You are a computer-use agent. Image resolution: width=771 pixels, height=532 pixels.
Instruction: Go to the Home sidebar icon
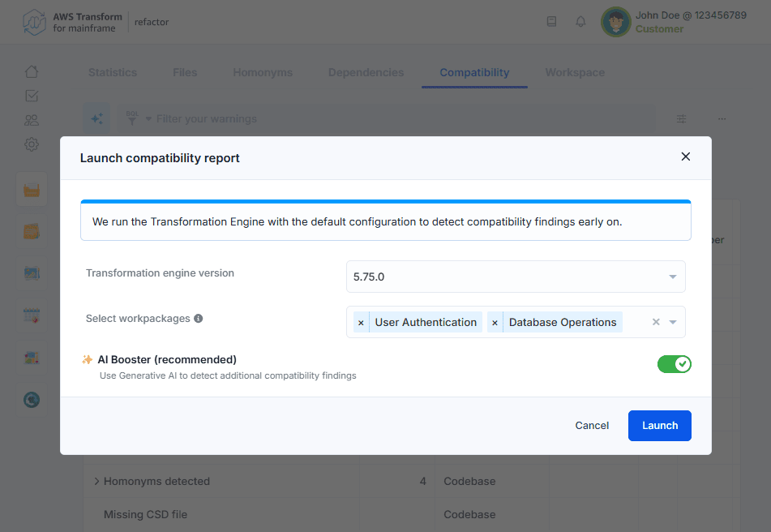[x=32, y=71]
